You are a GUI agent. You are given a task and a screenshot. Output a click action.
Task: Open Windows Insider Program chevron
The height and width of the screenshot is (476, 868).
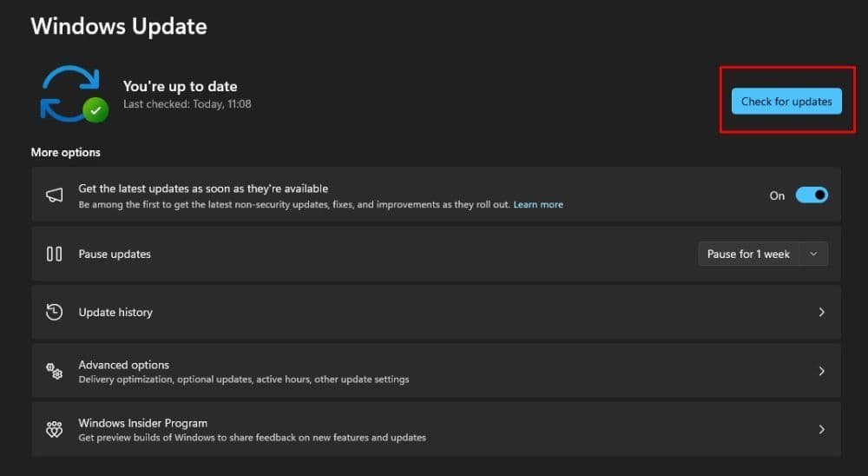(x=821, y=429)
